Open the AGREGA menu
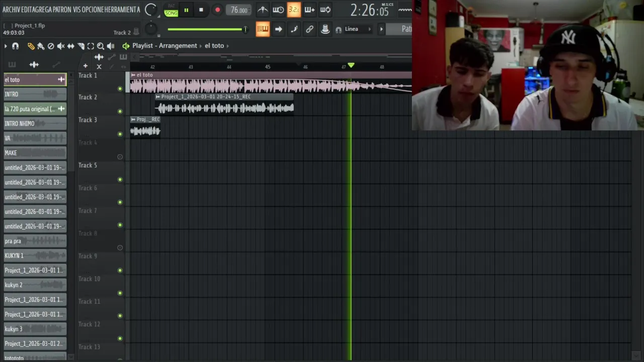Screen dimensions: 644x362 click(43, 10)
